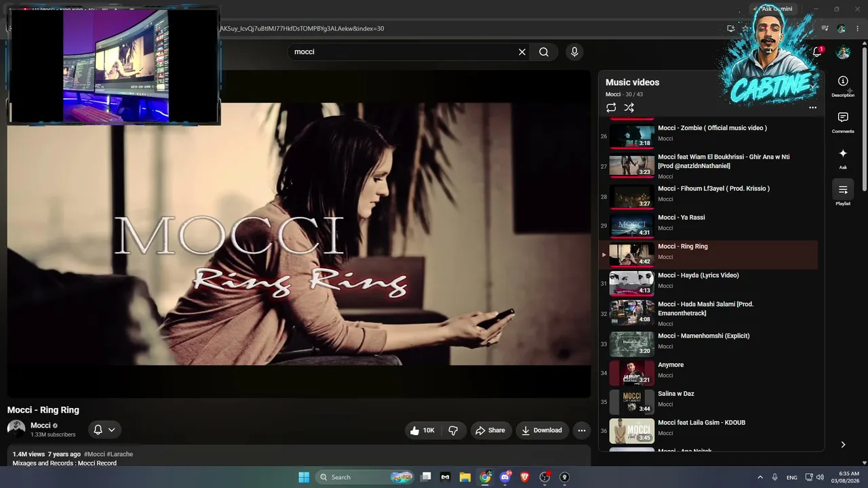Screen dimensions: 868x488
Task: Open title 'Salina w Daz'
Action: 676,394
